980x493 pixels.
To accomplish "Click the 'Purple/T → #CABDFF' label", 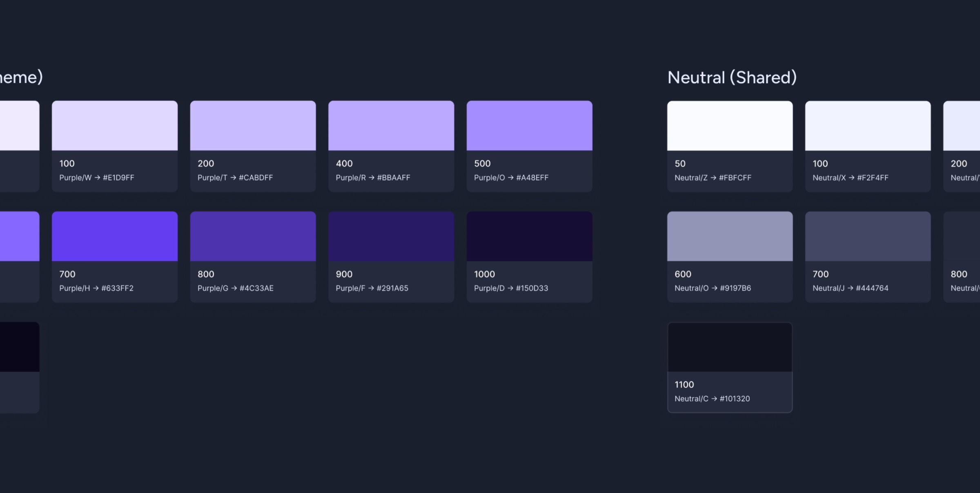I will coord(235,178).
